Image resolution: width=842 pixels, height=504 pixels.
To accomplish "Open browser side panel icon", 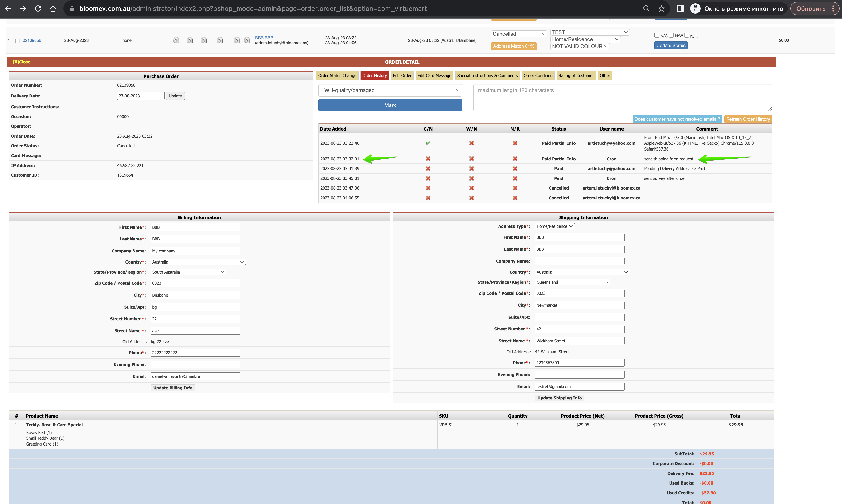I will (x=680, y=8).
